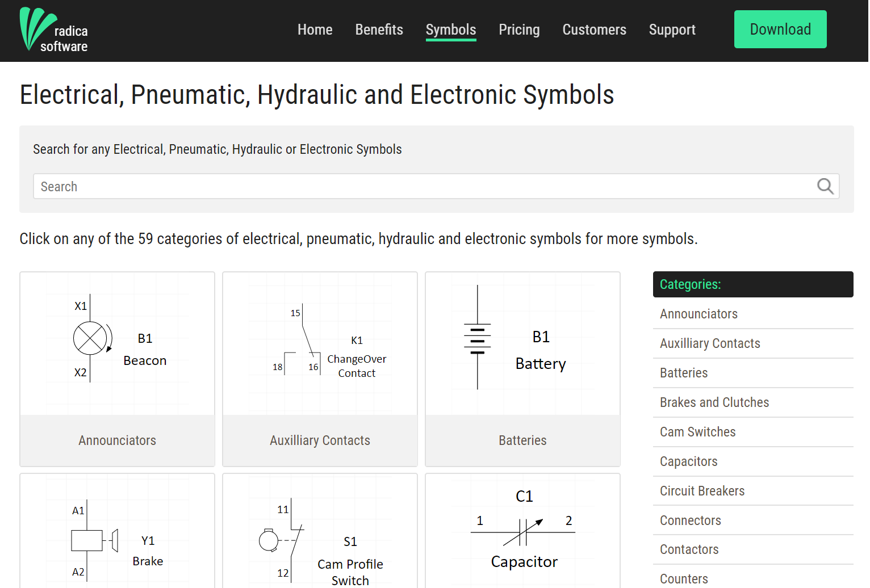Viewport: 870px width, 588px height.
Task: Open the ChangeOver Contact symbol thumbnail
Action: (320, 343)
